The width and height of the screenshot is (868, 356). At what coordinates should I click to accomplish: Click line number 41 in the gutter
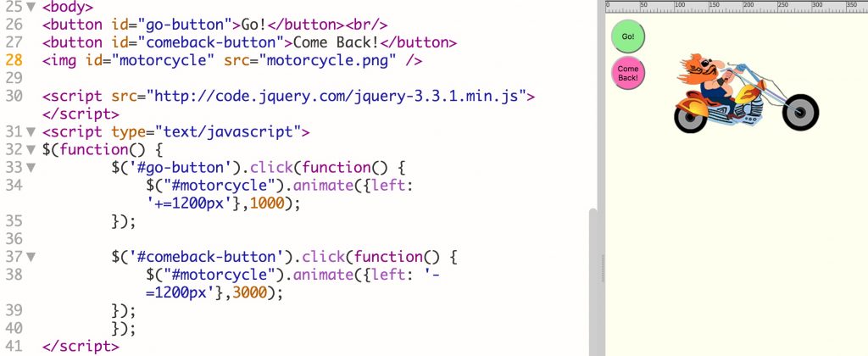[14, 348]
